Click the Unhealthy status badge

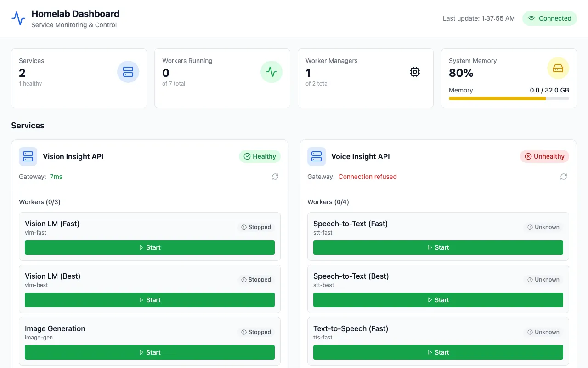(x=544, y=156)
